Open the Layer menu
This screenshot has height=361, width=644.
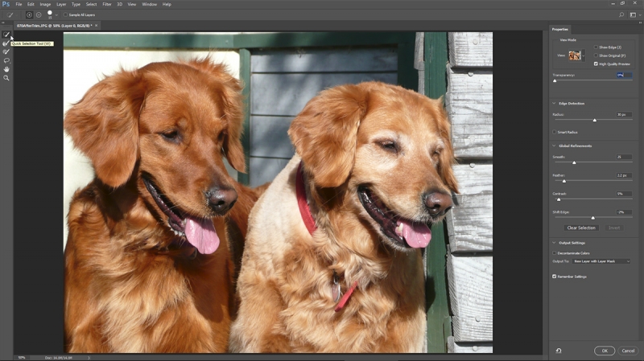pos(61,4)
